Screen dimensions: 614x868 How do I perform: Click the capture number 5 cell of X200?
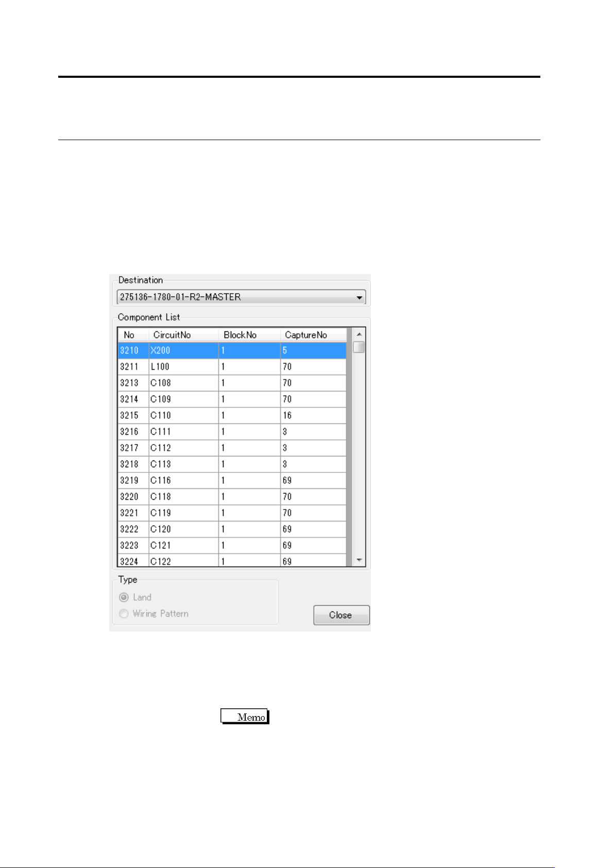314,350
